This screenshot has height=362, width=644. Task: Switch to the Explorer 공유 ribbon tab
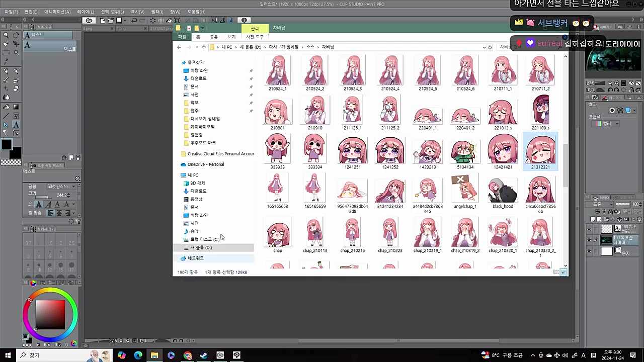[214, 37]
